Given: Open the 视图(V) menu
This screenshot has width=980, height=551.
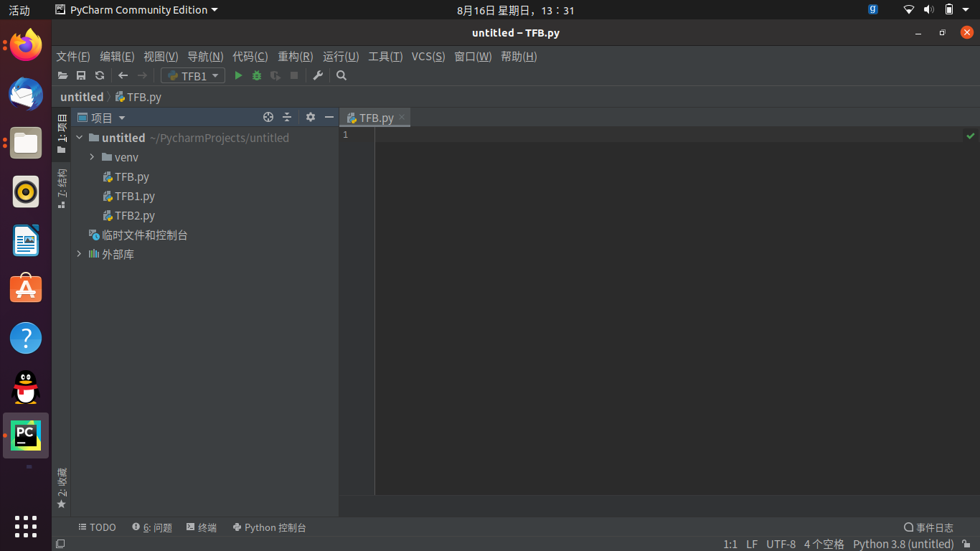Looking at the screenshot, I should click(x=161, y=57).
